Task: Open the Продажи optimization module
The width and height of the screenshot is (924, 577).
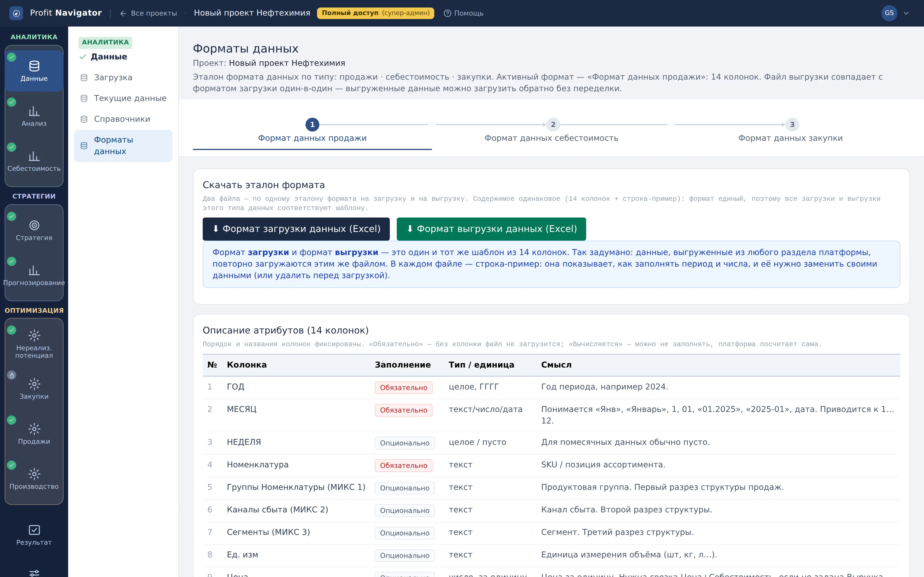Action: [34, 434]
